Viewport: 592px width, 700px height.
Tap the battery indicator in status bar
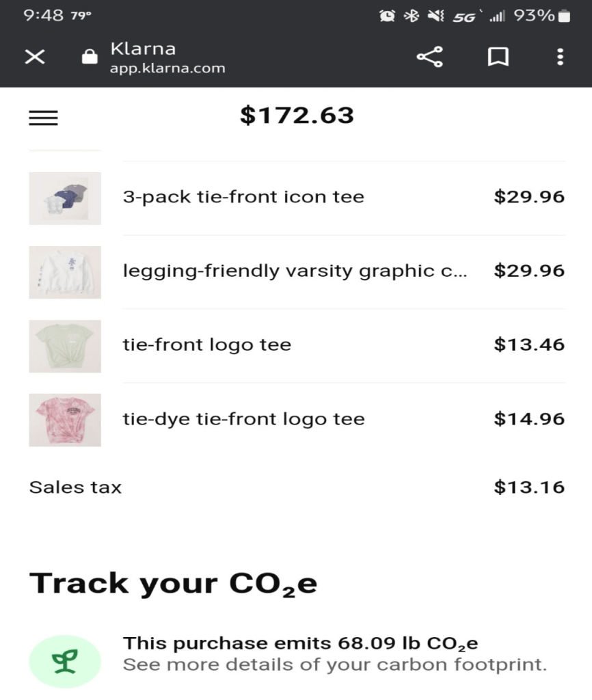coord(564,16)
